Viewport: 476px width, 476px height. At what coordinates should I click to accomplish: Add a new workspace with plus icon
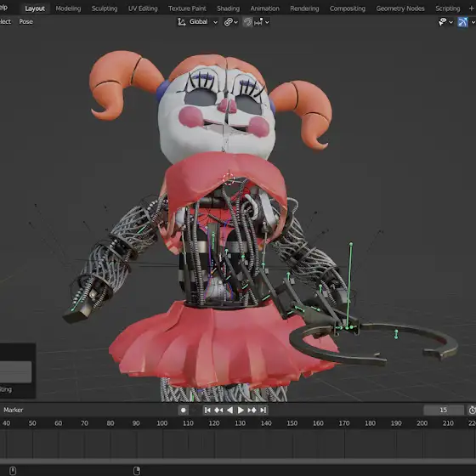tap(472, 8)
